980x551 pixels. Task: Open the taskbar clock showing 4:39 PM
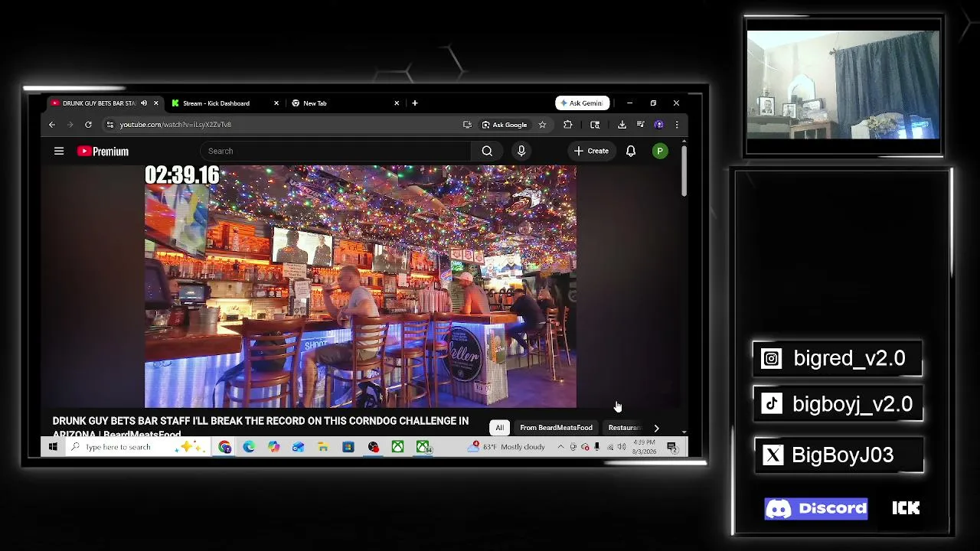644,447
